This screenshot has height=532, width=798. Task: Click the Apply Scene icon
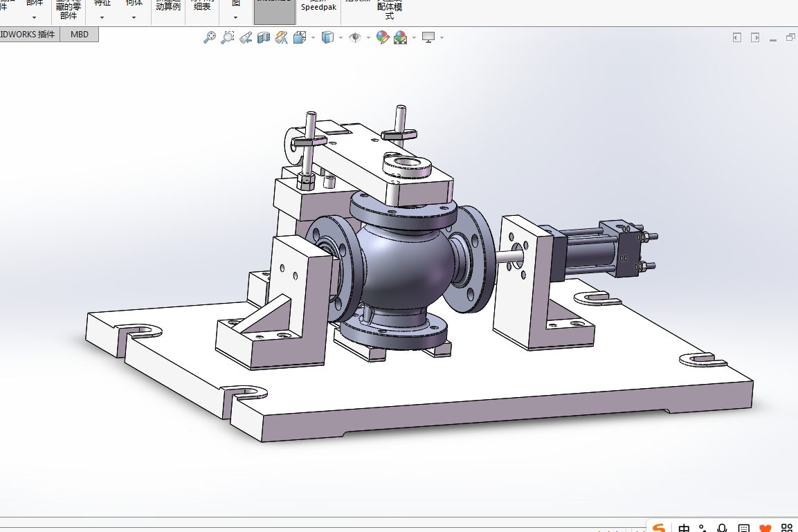coord(401,37)
